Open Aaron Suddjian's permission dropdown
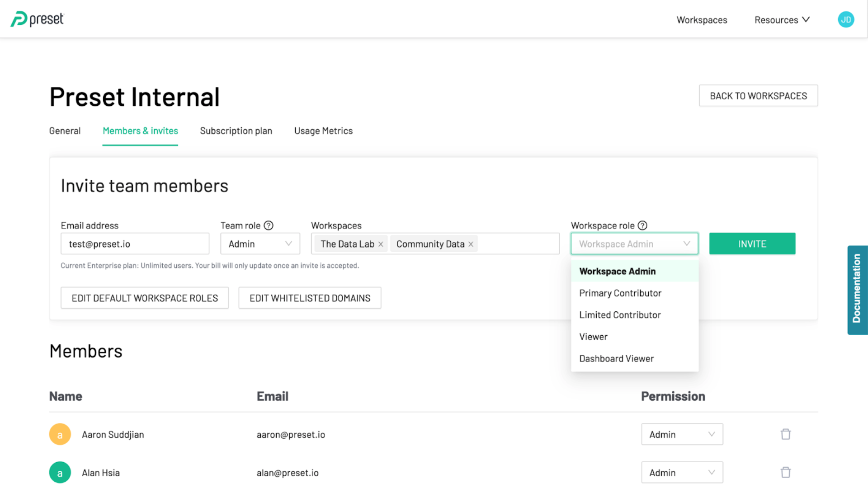868x488 pixels. [x=682, y=434]
